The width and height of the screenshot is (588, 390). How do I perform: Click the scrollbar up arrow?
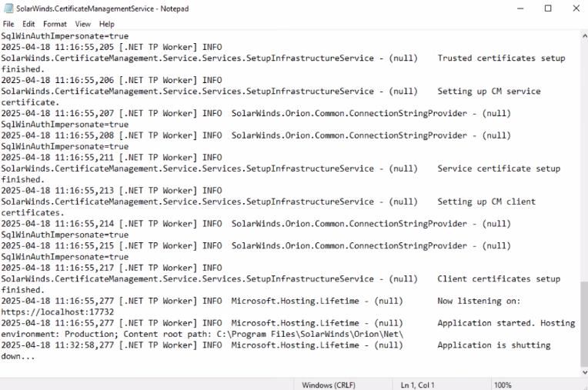tap(584, 36)
